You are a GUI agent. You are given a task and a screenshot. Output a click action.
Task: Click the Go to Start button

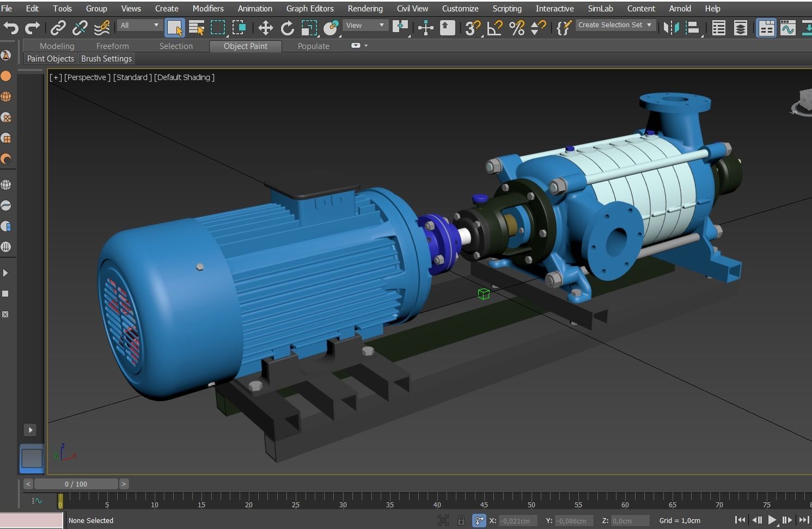(741, 520)
